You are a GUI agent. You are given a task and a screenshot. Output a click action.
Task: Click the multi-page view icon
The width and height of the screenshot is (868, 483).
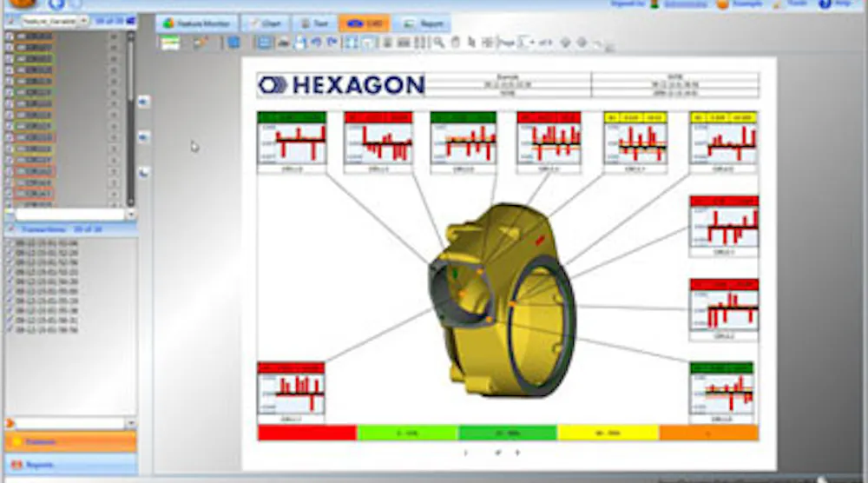[421, 43]
